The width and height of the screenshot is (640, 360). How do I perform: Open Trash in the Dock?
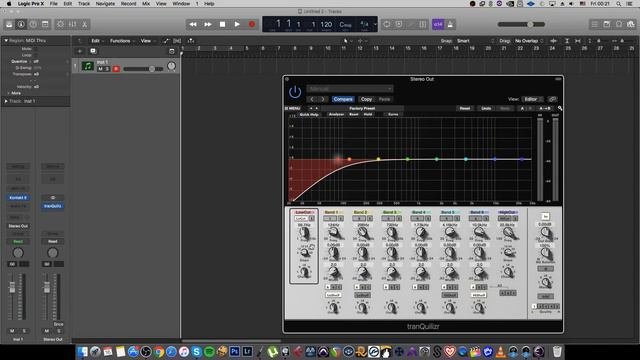point(557,351)
